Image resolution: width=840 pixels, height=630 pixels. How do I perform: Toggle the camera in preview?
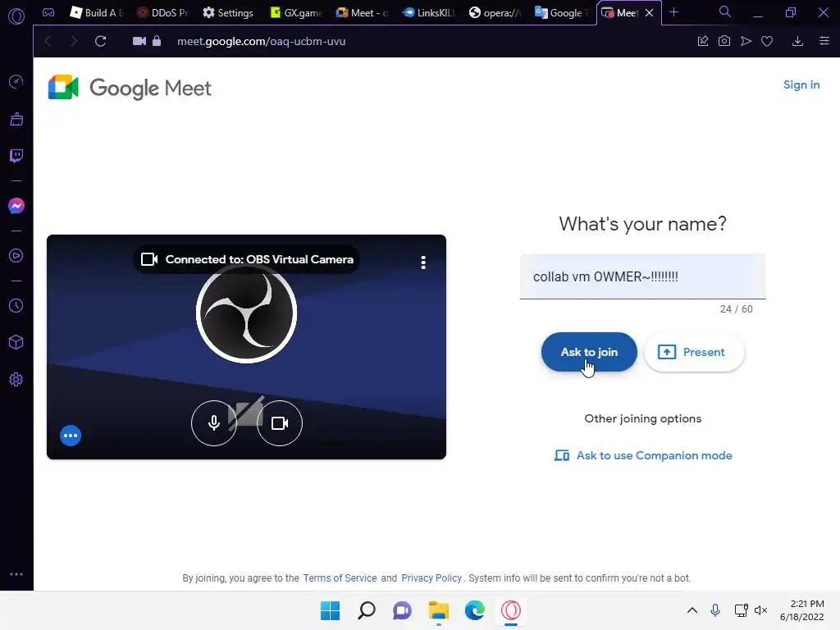(x=280, y=423)
